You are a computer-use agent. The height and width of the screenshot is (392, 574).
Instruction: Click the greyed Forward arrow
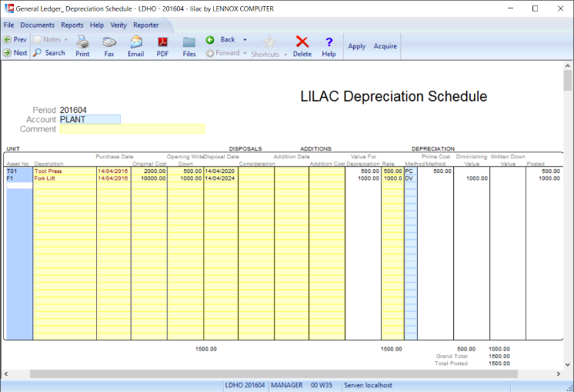(x=210, y=53)
